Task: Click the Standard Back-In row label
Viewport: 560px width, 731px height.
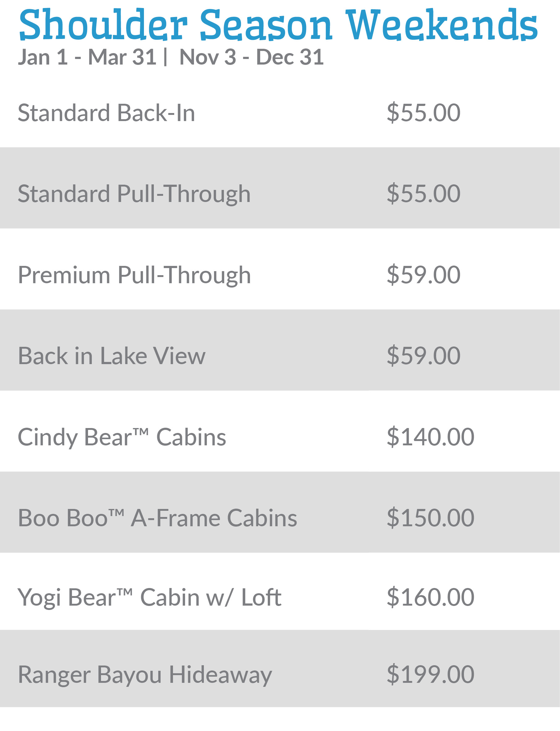Action: tap(106, 113)
